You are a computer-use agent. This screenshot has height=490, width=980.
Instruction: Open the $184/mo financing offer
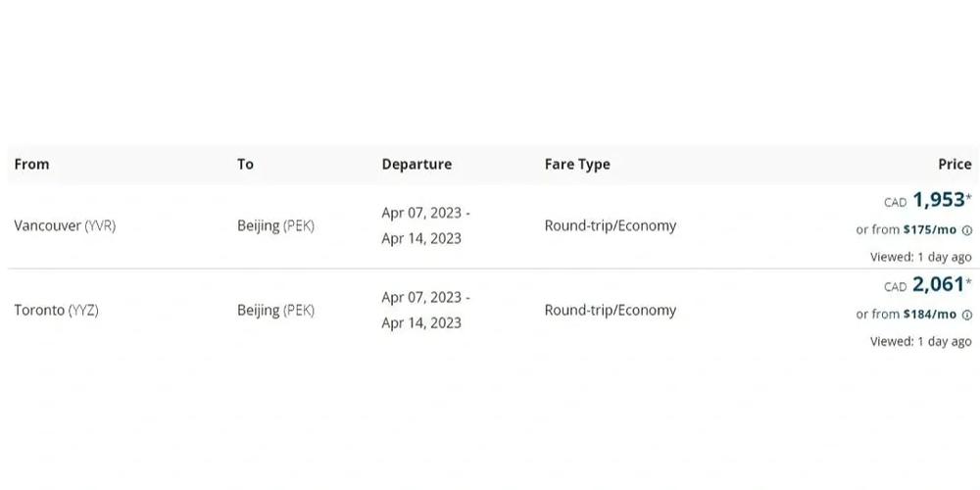pyautogui.click(x=929, y=315)
